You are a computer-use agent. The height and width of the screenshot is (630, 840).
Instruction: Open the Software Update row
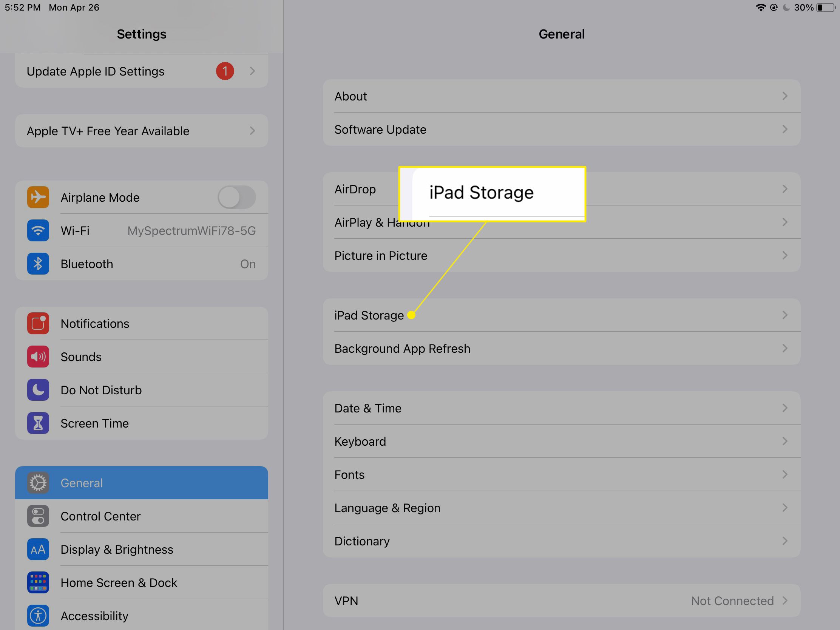562,130
